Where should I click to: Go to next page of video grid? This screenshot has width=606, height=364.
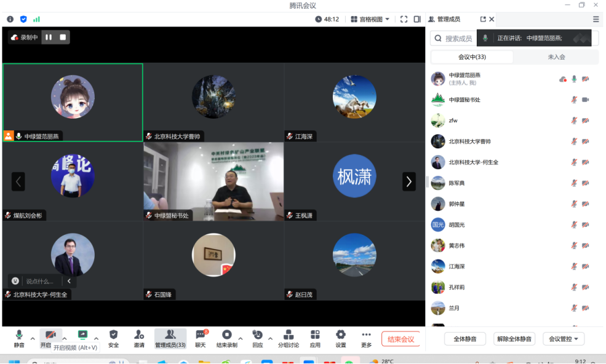coord(409,181)
